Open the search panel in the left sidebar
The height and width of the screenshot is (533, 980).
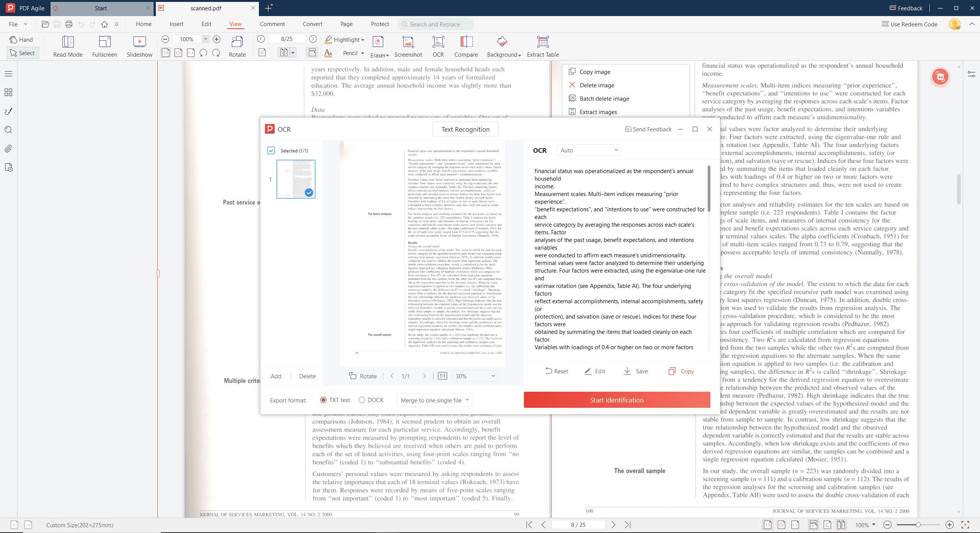click(x=8, y=130)
